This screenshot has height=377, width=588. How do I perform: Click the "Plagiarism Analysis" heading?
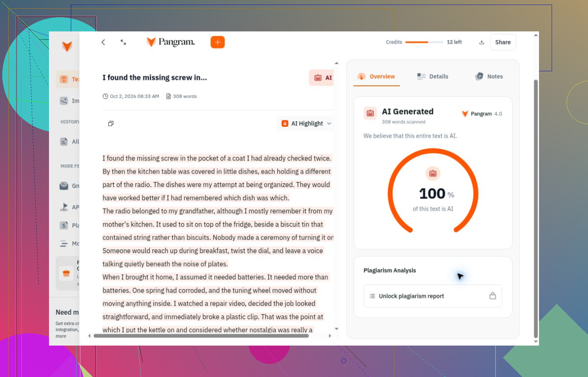[390, 270]
